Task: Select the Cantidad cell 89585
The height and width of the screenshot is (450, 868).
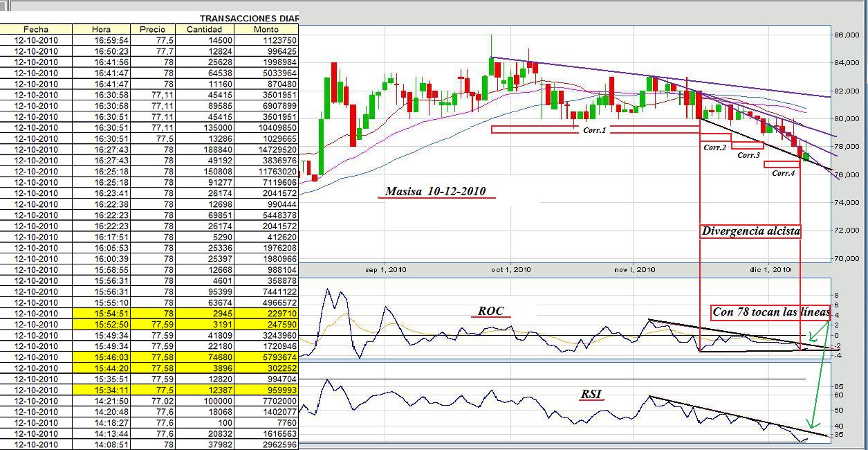Action: coord(205,106)
